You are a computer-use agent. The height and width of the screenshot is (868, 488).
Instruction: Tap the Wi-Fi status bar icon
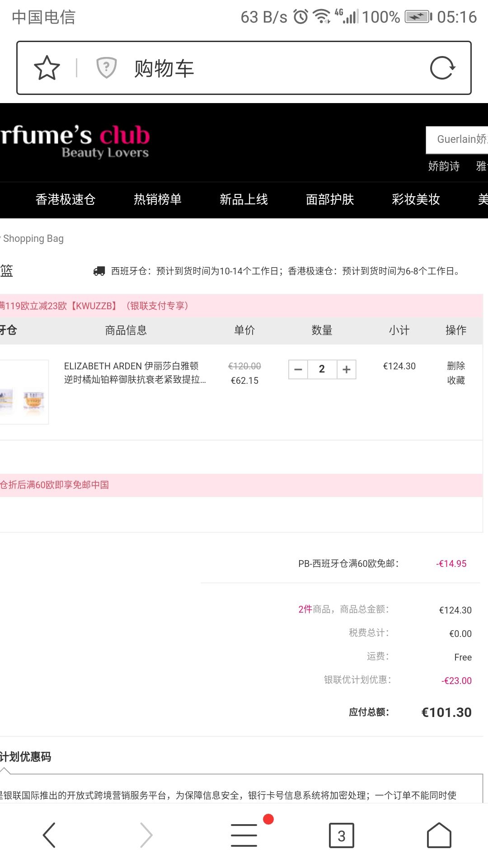(322, 17)
